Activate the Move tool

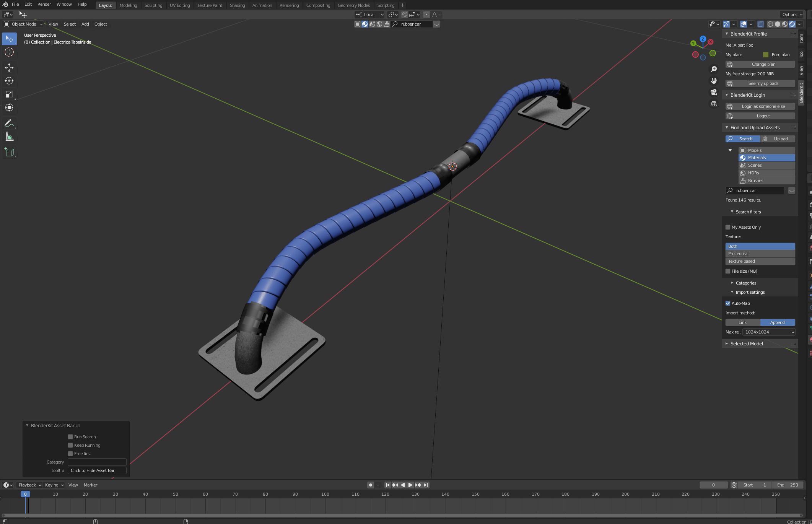point(9,68)
